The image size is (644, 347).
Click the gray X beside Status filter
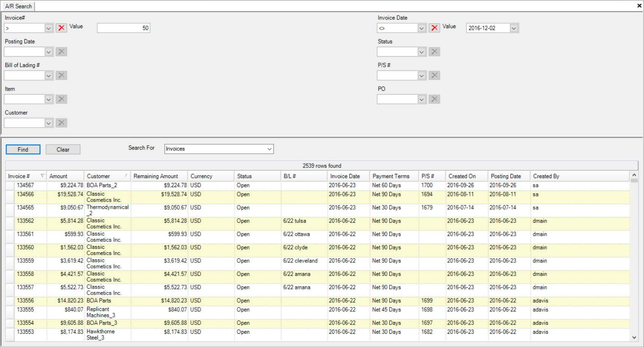(x=434, y=52)
